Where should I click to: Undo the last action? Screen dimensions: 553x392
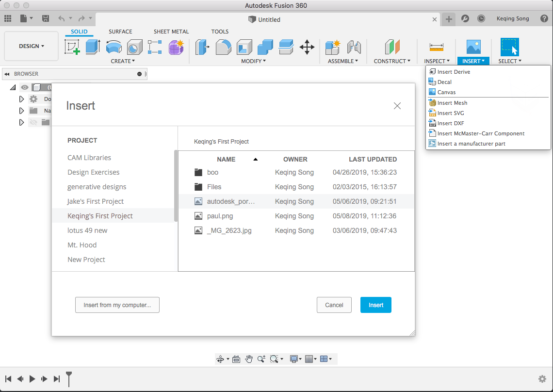[x=62, y=19]
